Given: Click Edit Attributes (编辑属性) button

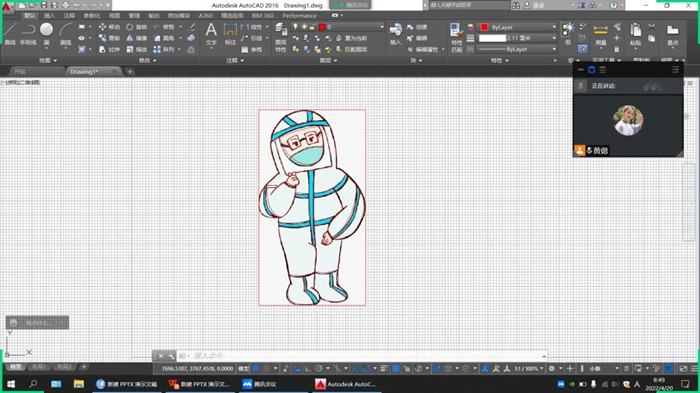Looking at the screenshot, I should pyautogui.click(x=423, y=50).
